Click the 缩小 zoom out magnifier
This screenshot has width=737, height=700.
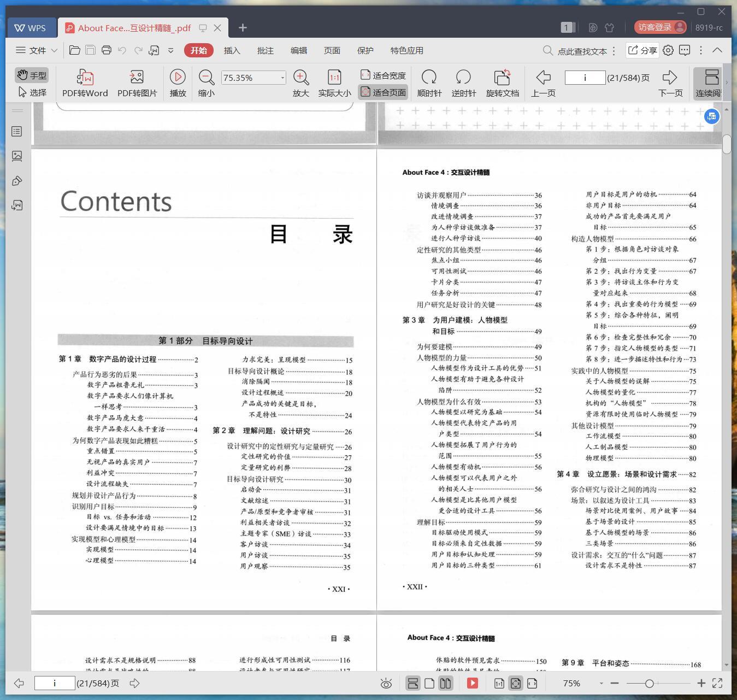206,83
